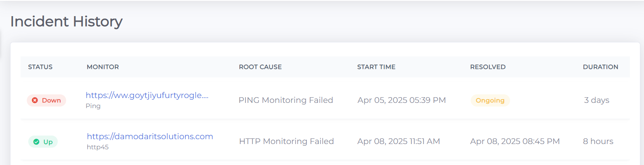The width and height of the screenshot is (644, 165).
Task: Click the Apr 08, 2025 11:51 AM start time
Action: pos(399,142)
